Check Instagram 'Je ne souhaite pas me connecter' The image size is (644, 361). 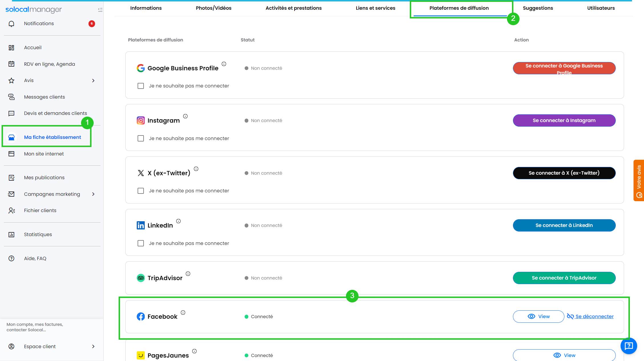click(x=141, y=138)
